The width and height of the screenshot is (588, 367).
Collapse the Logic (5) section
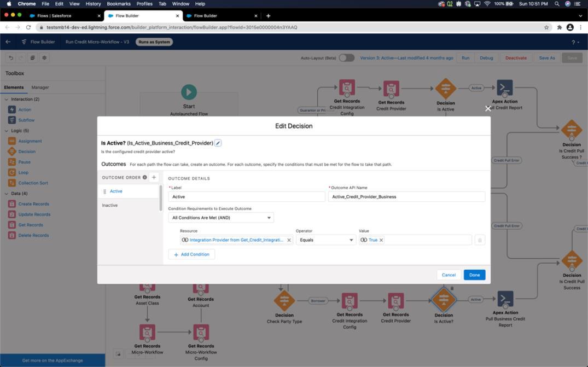[x=7, y=131]
